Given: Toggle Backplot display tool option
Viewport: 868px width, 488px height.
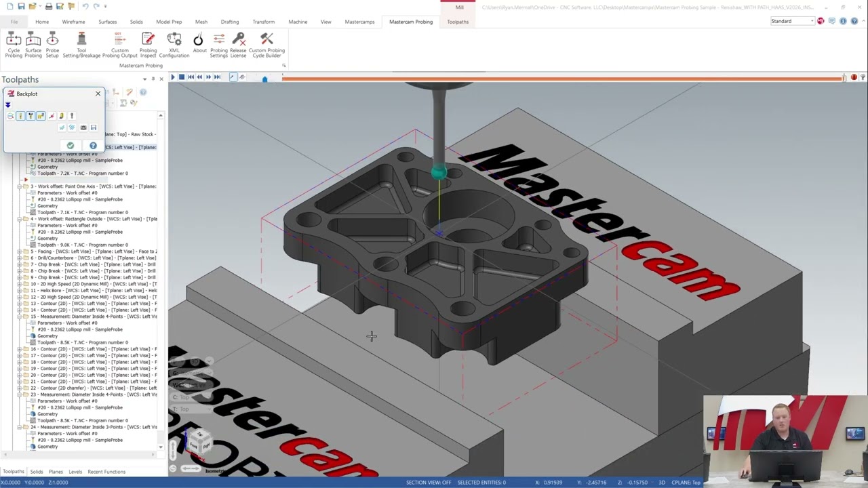Looking at the screenshot, I should tap(20, 116).
